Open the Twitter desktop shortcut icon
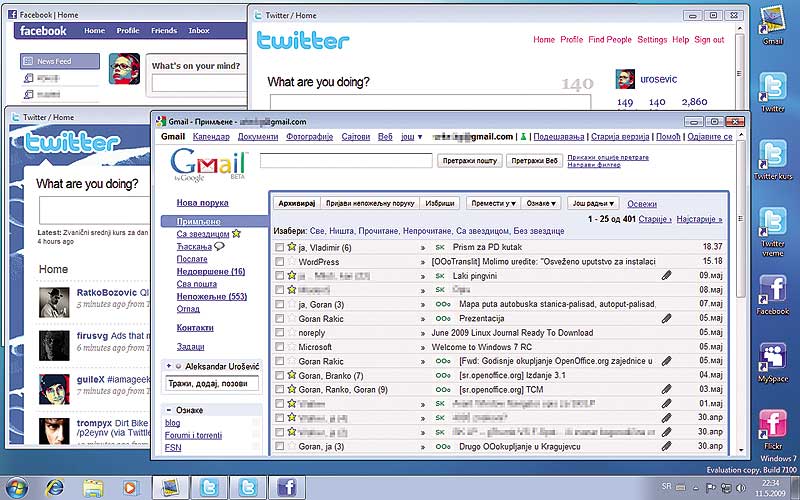This screenshot has height=500, width=800. (x=773, y=87)
